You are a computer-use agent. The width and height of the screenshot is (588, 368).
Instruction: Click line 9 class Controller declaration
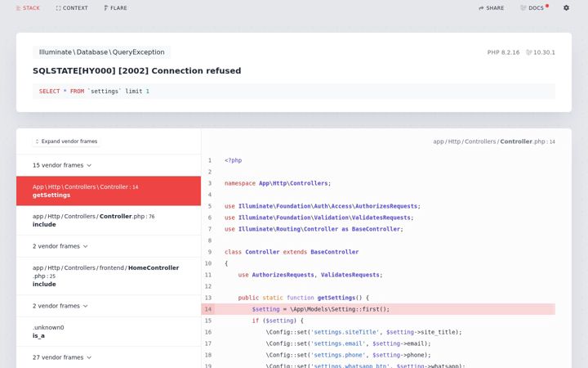tap(292, 252)
